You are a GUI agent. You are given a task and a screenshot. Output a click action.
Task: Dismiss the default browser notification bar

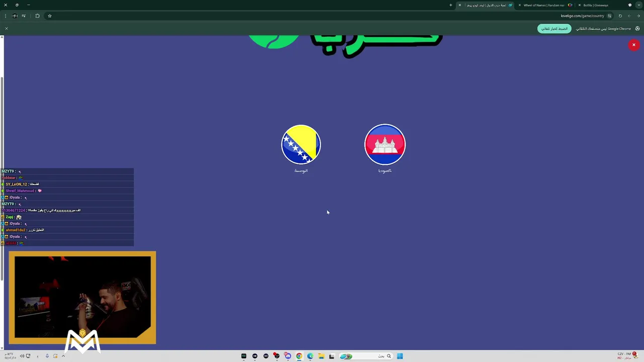[x=7, y=29]
